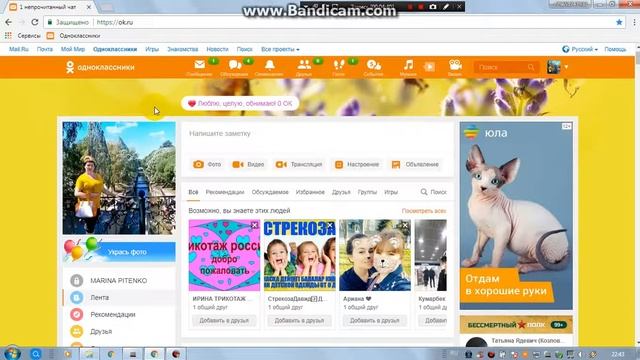640x360 pixels.
Task: Click the Broadcast button under note field
Action: pos(299,164)
